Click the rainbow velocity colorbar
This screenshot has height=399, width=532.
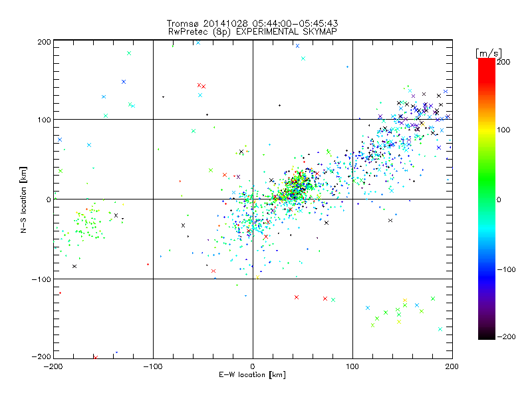click(487, 199)
